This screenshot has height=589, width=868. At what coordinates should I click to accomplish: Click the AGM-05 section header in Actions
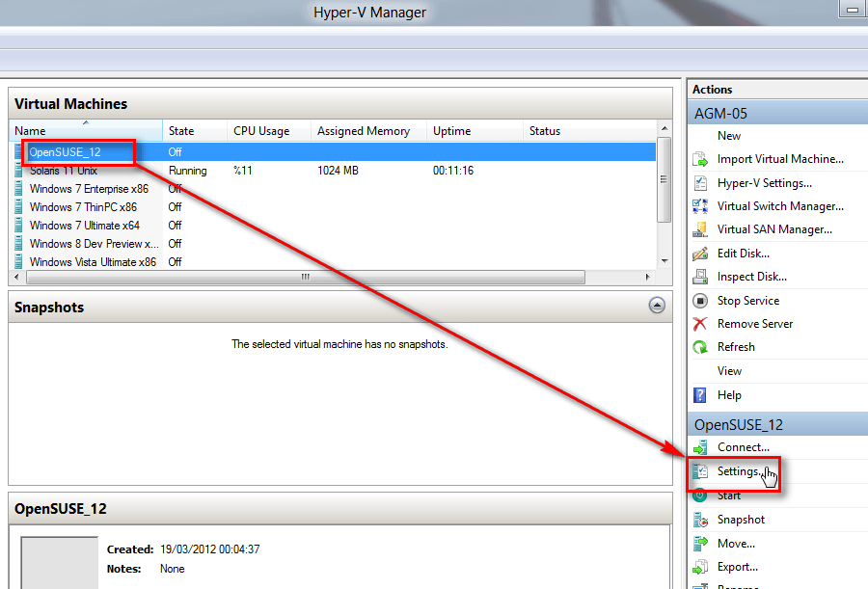click(x=777, y=114)
